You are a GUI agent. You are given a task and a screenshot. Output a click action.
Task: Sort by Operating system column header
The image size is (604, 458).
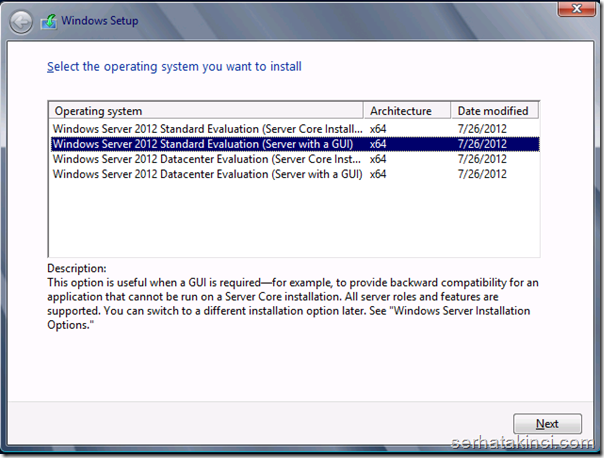[x=206, y=111]
